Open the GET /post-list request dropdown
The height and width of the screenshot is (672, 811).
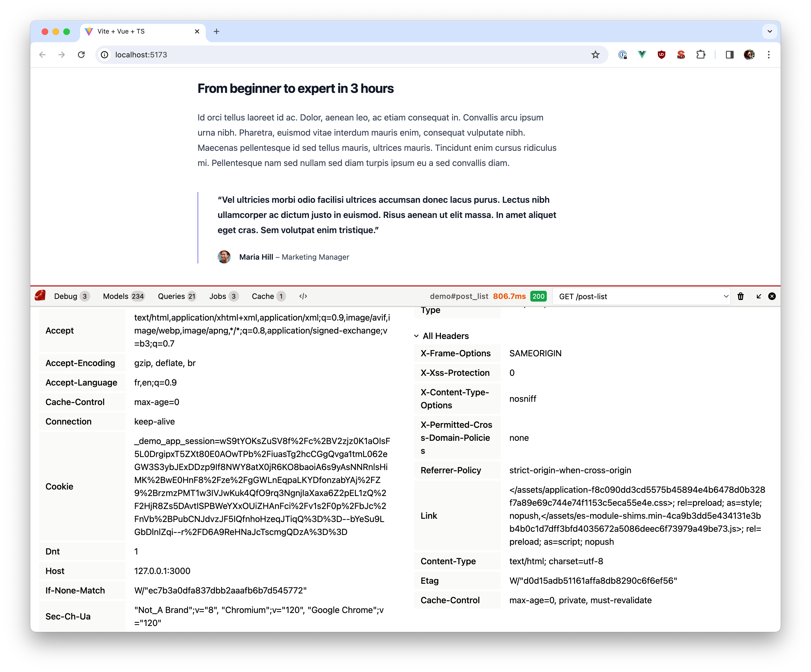click(642, 296)
